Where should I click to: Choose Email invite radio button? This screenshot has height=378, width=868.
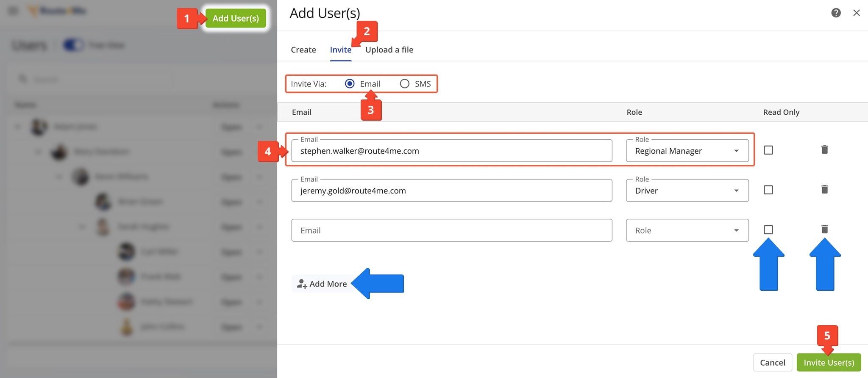coord(350,83)
